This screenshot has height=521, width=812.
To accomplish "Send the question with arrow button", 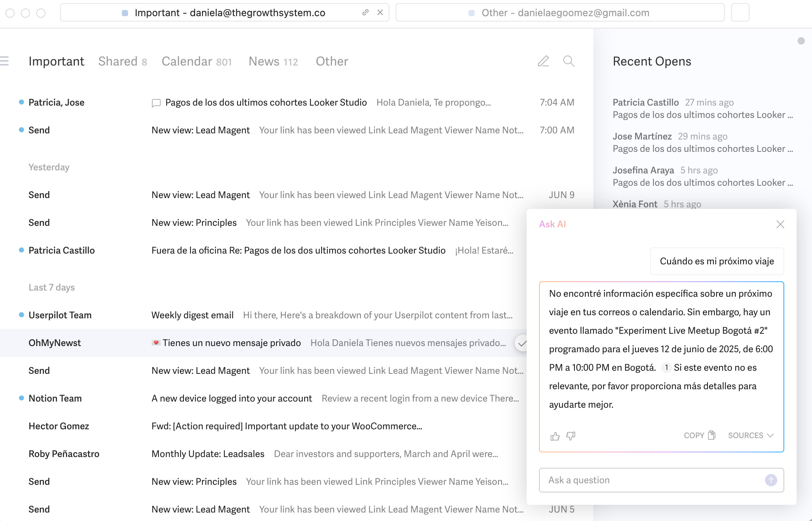I will coord(771,480).
